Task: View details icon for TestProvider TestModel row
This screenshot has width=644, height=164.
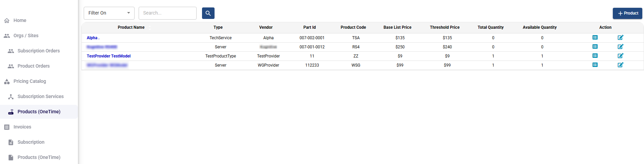Action: [595, 56]
